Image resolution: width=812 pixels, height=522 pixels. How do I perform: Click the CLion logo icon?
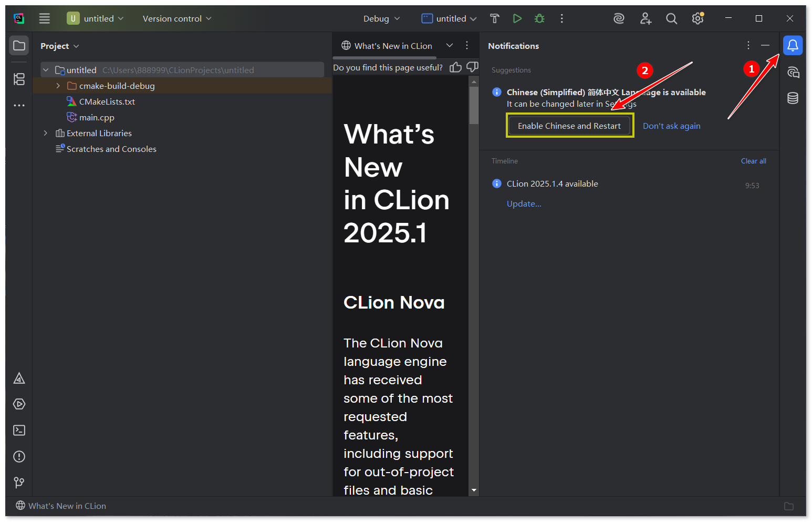coord(19,18)
